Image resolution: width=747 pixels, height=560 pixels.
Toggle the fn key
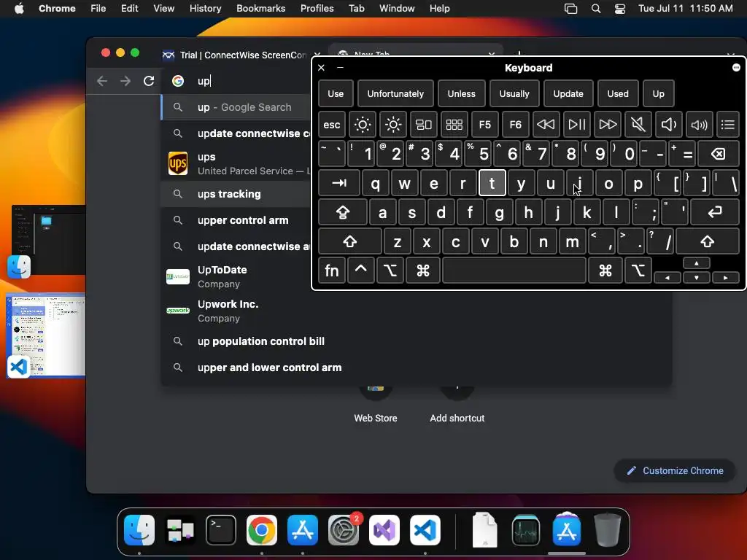click(x=332, y=271)
